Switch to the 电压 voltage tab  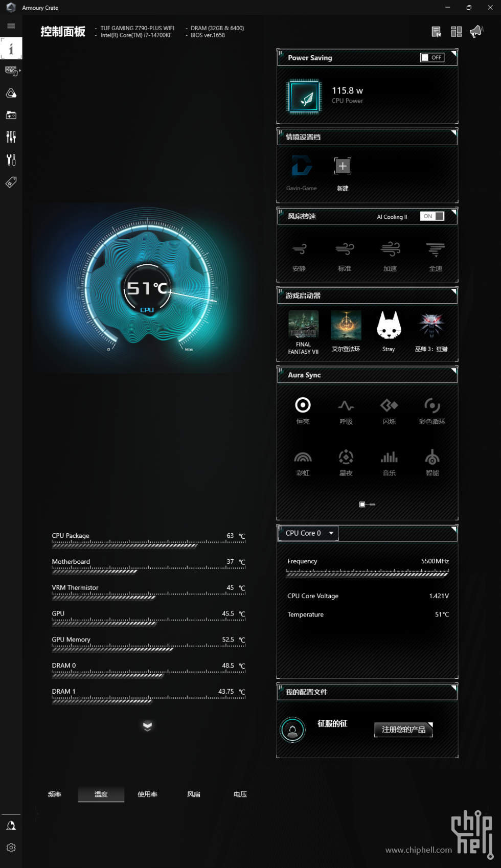[x=240, y=794]
